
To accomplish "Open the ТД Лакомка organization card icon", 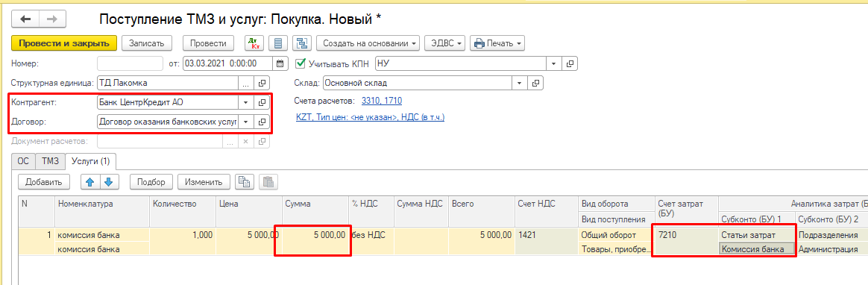I will tap(262, 83).
